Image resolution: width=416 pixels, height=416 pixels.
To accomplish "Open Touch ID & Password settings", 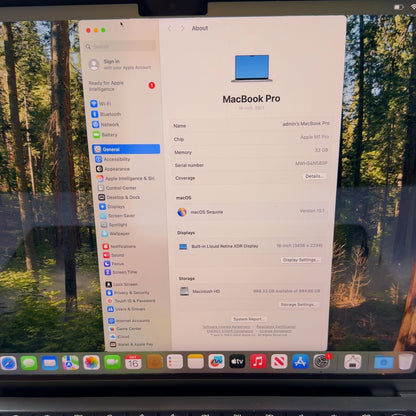I will (x=131, y=301).
